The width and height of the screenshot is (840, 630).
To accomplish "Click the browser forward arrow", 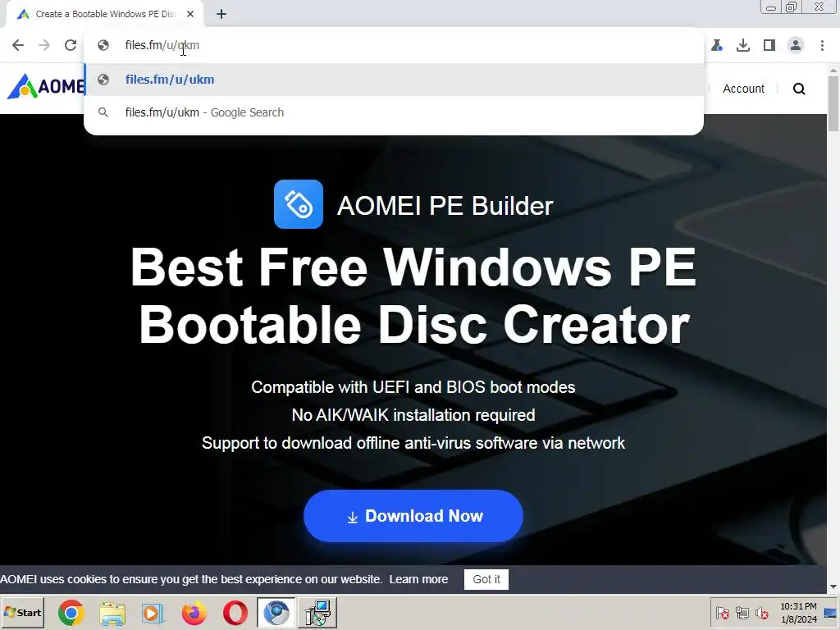I will pos(44,45).
